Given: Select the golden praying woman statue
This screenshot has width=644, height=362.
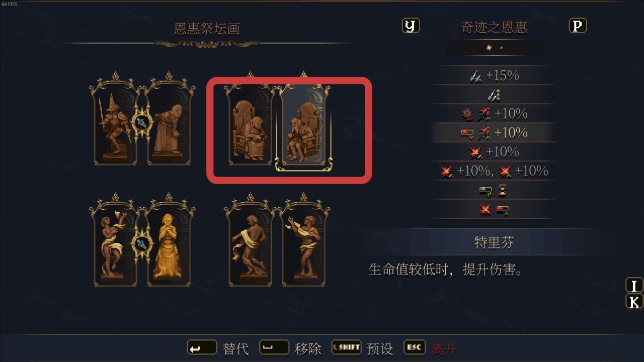Looking at the screenshot, I should point(169,245).
